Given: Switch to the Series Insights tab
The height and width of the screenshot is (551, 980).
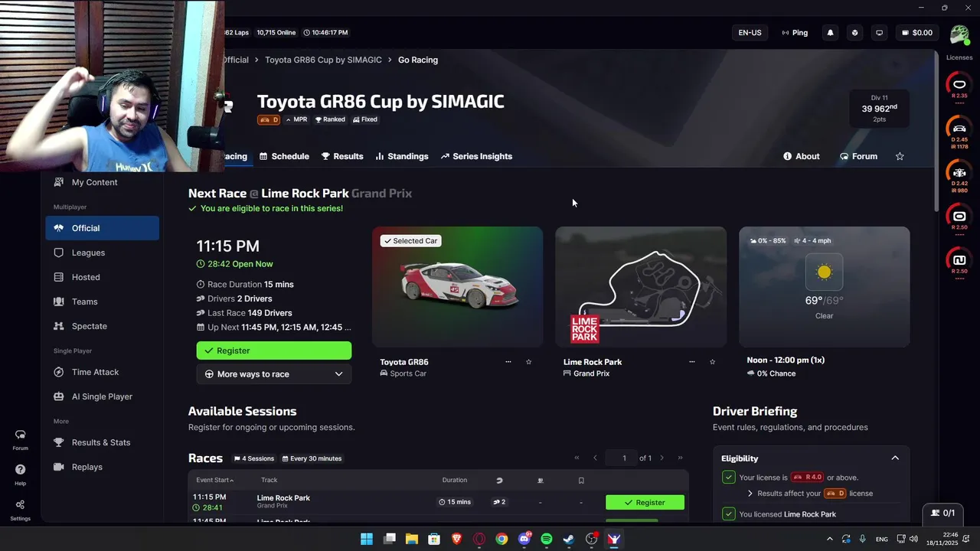Looking at the screenshot, I should pos(476,156).
